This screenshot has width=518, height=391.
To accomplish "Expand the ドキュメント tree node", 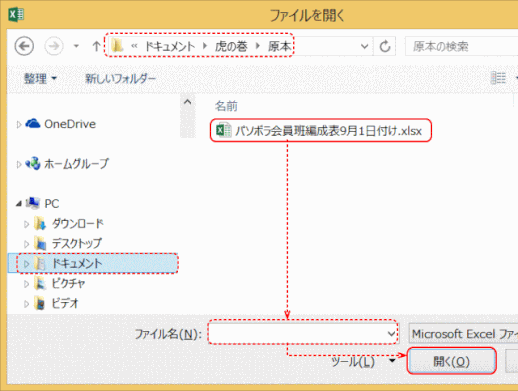I will [26, 264].
